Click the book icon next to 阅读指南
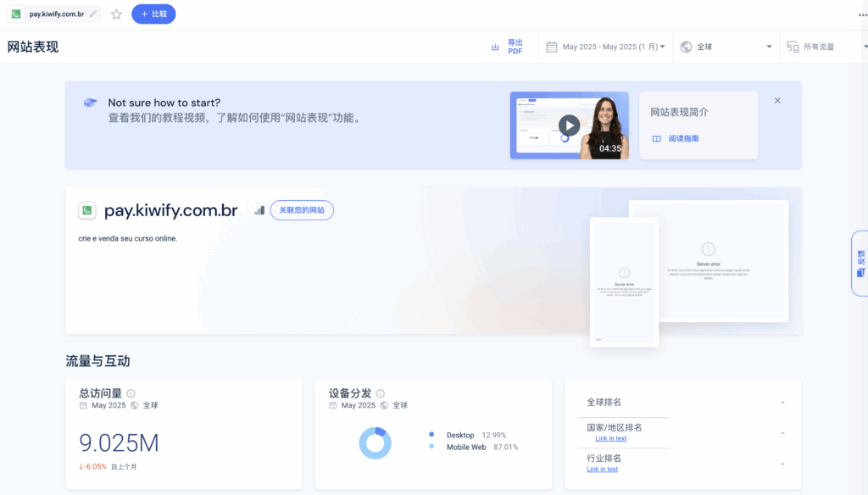The height and width of the screenshot is (495, 868). coord(657,138)
